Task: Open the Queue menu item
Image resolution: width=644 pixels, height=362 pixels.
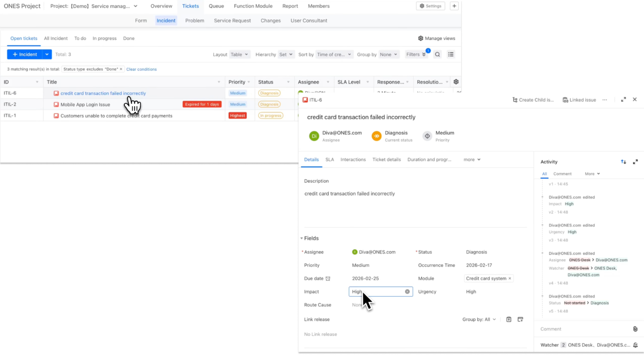Action: coord(216,6)
